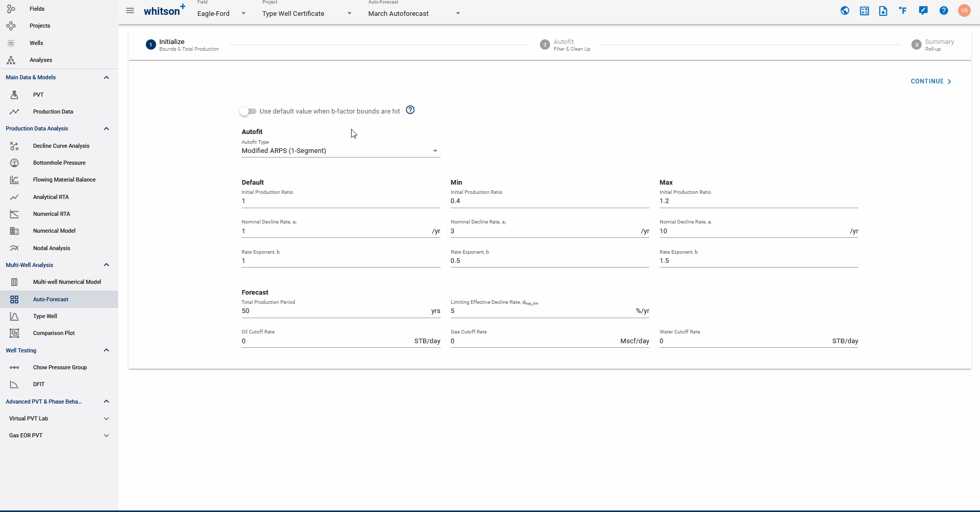Open the hamburger navigation menu
Image resolution: width=980 pixels, height=512 pixels.
[x=130, y=11]
